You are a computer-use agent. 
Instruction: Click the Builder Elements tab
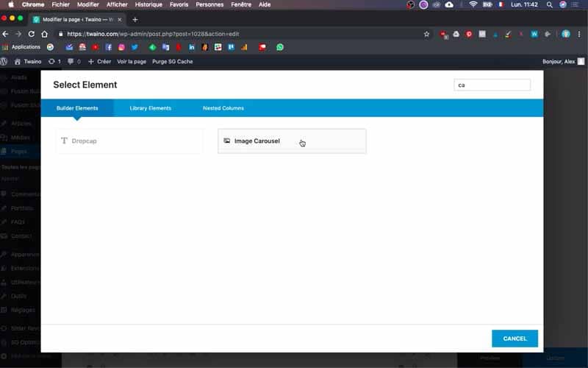77,108
